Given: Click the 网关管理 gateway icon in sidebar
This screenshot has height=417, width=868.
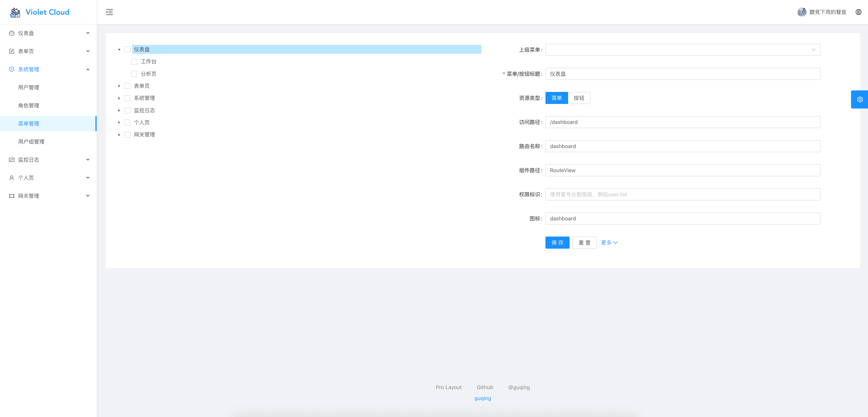Looking at the screenshot, I should [12, 196].
